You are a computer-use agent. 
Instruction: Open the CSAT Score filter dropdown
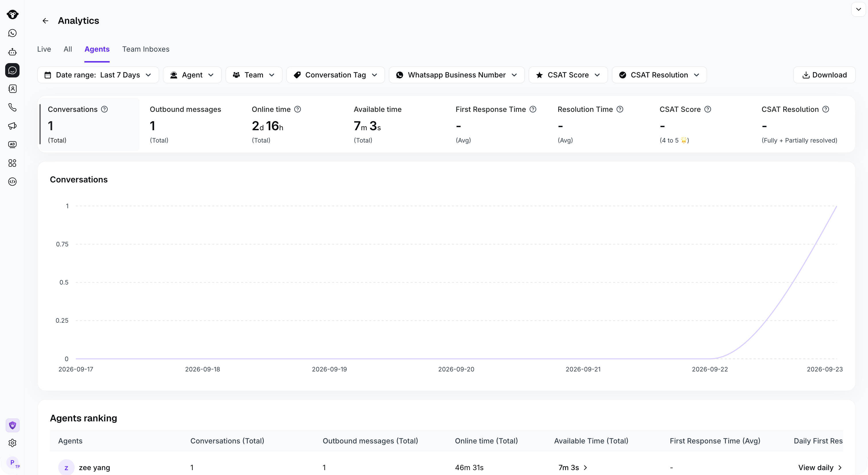point(568,75)
